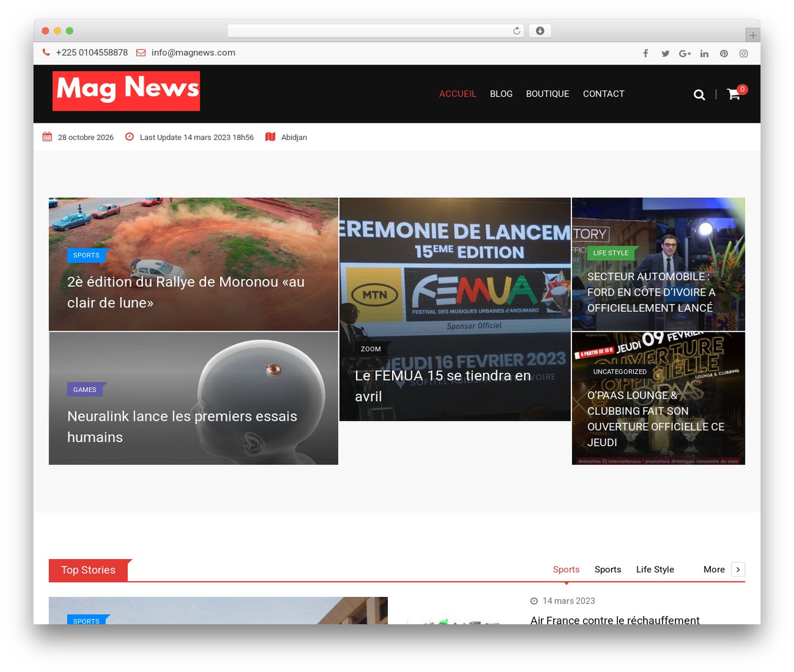The image size is (794, 672).
Task: Open the shopping cart icon
Action: (734, 94)
